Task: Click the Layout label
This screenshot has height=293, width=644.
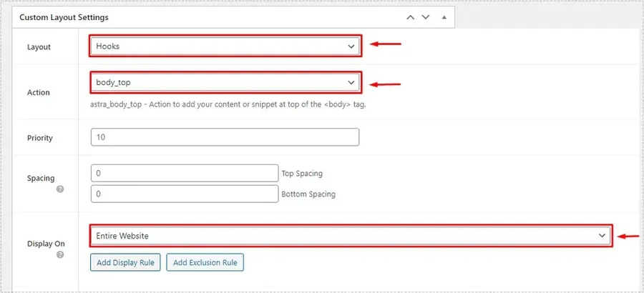Action: coord(39,46)
